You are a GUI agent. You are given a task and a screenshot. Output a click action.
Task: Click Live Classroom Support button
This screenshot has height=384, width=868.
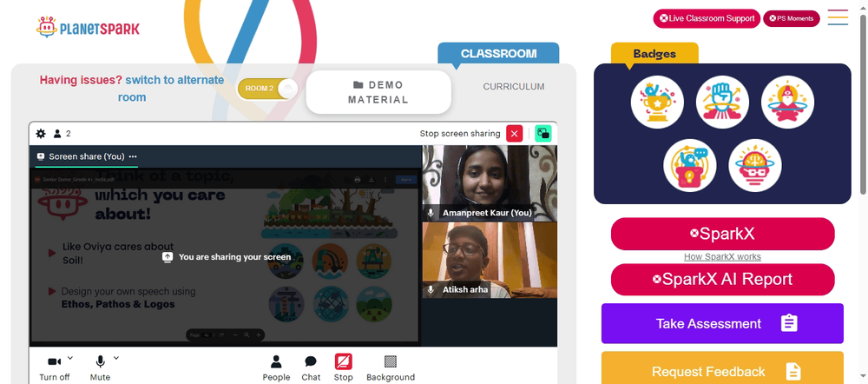(707, 18)
